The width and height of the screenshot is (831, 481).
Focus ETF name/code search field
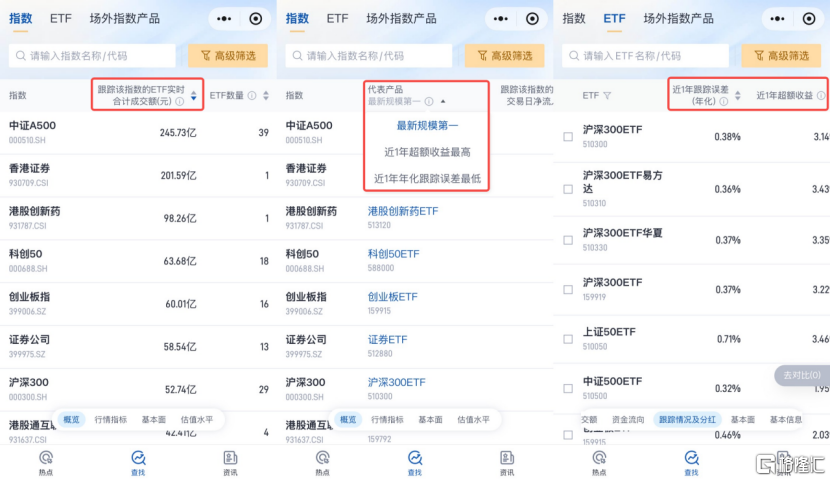pos(646,56)
